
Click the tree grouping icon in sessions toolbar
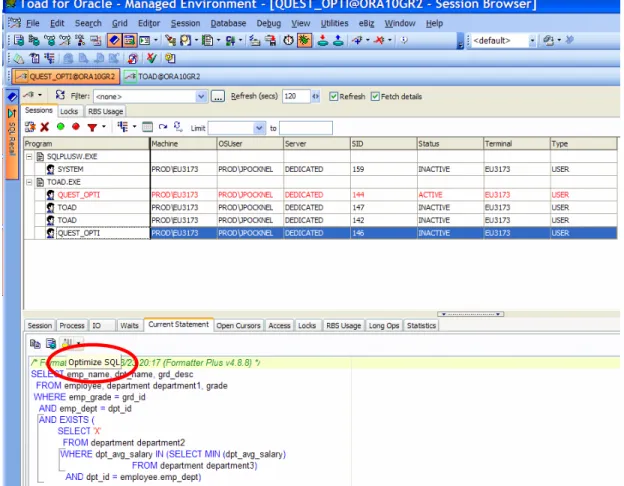123,127
